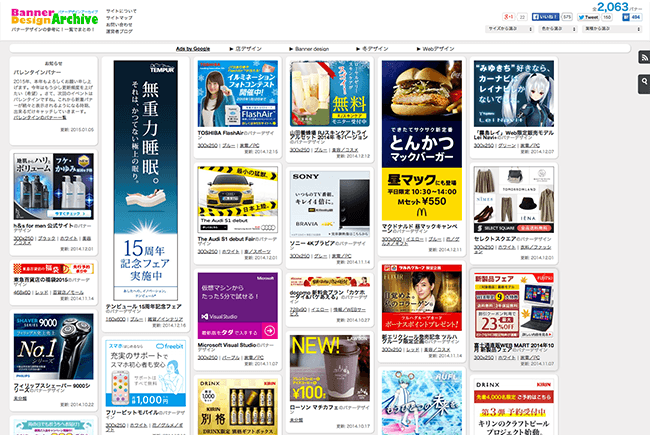Image resolution: width=650 pixels, height=435 pixels.
Task: Open the TEMPUR tall banner thumbnail
Action: [149, 181]
